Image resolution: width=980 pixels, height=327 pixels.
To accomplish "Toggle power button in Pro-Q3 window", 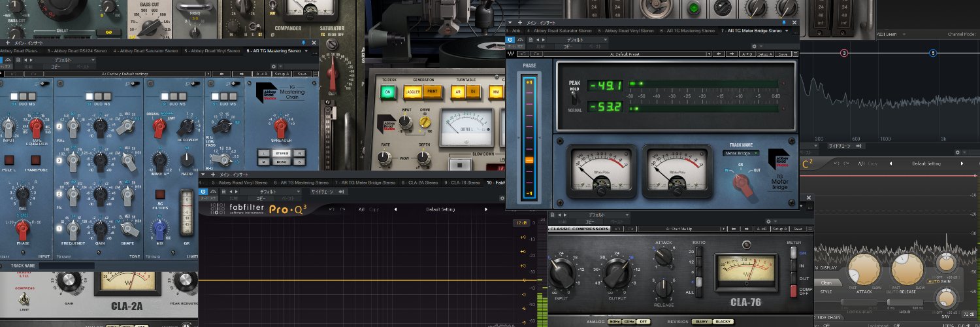I will click(x=203, y=192).
